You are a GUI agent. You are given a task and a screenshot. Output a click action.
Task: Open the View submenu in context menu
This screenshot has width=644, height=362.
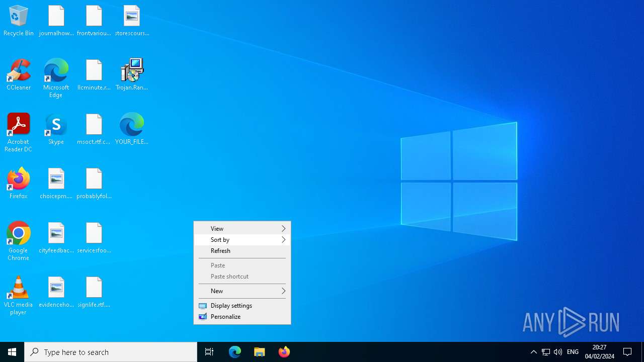click(242, 229)
